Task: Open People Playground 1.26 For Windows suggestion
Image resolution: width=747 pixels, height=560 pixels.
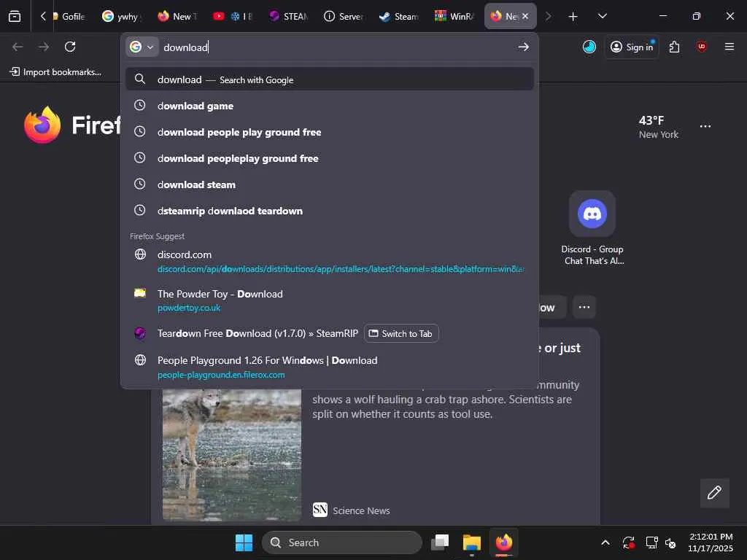Action: point(330,367)
